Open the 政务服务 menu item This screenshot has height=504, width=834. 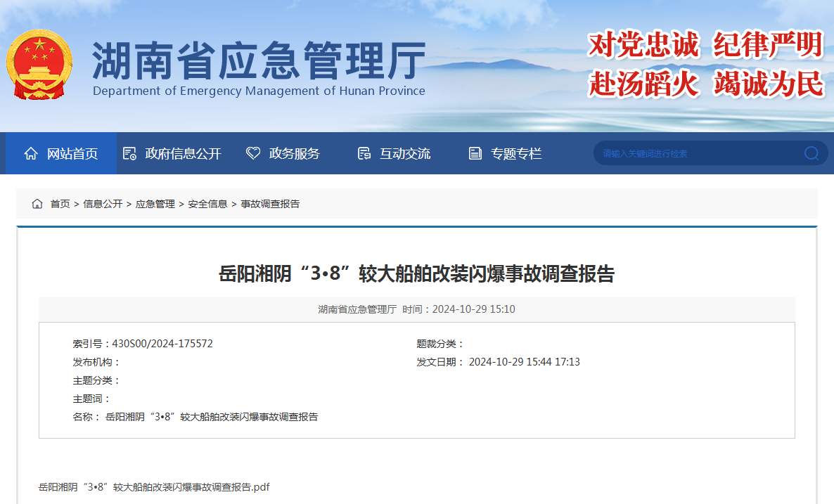[x=294, y=153]
